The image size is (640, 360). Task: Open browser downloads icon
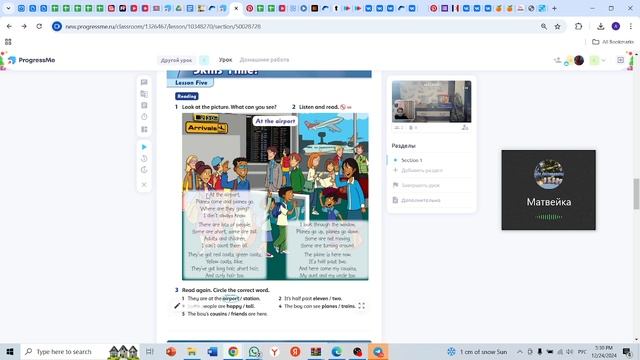click(600, 26)
